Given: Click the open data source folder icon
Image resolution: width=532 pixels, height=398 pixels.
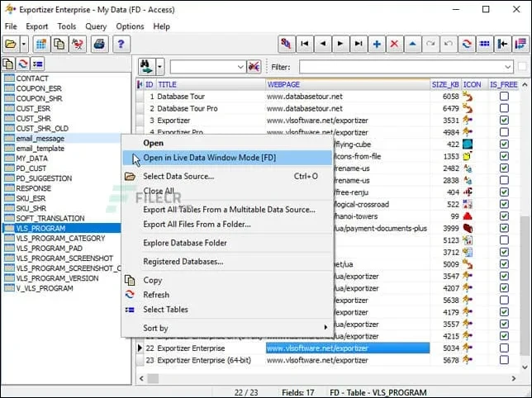Looking at the screenshot, I should 12,44.
